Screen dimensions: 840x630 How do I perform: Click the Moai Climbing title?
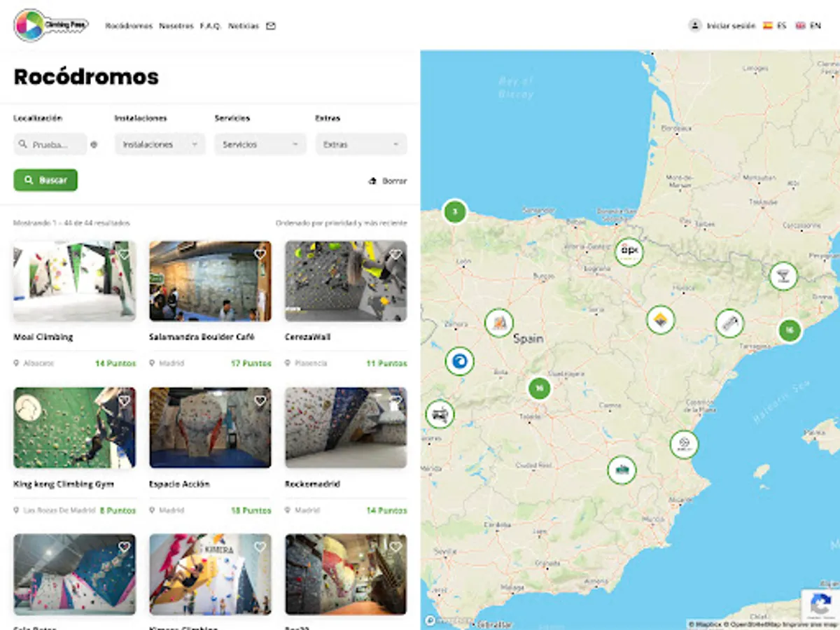(x=43, y=337)
